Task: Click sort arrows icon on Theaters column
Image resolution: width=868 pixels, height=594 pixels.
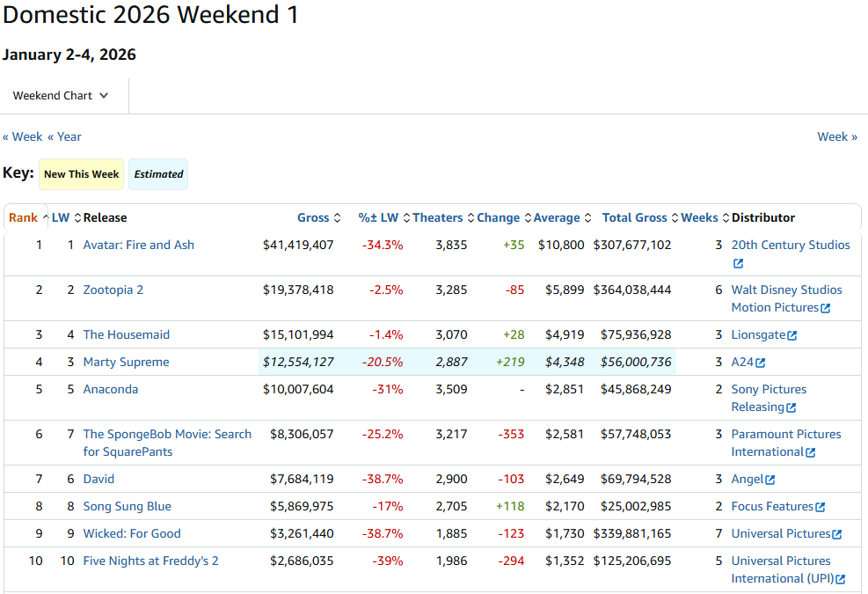Action: 470,218
